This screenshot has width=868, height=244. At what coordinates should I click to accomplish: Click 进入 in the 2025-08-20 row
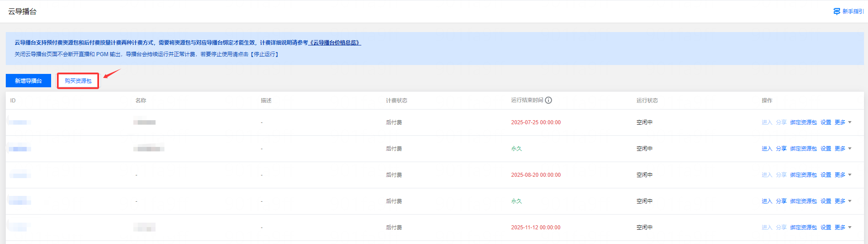pos(767,175)
